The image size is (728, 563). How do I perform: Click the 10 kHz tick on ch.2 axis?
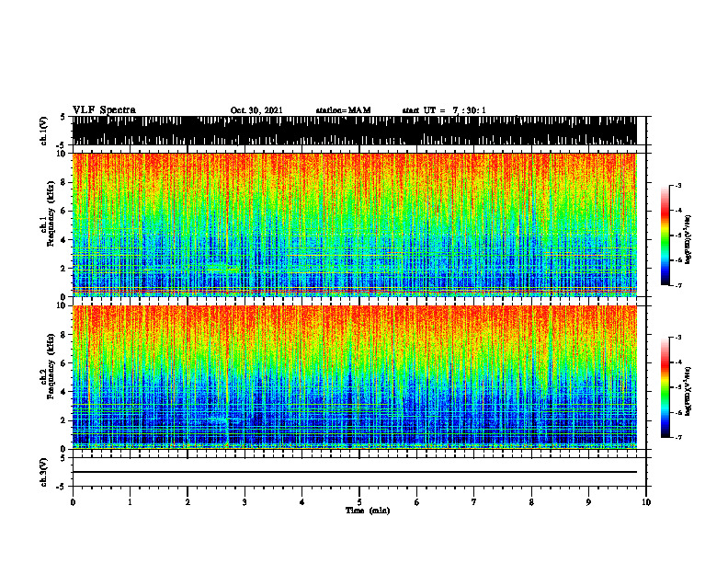62,306
